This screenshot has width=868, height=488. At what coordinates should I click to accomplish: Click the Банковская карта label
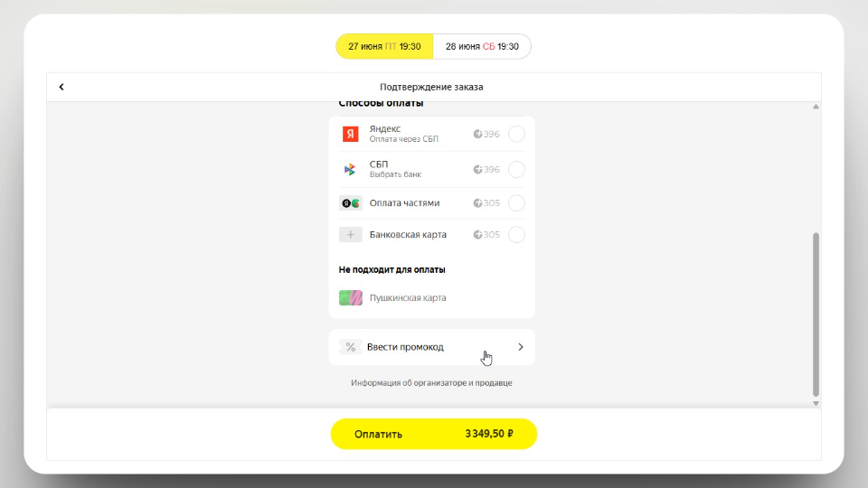click(x=408, y=235)
